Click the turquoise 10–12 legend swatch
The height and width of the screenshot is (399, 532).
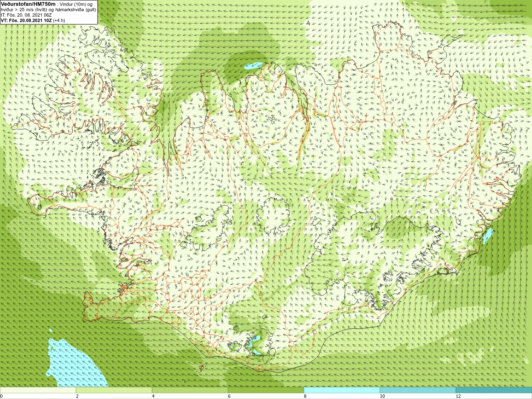[418, 390]
